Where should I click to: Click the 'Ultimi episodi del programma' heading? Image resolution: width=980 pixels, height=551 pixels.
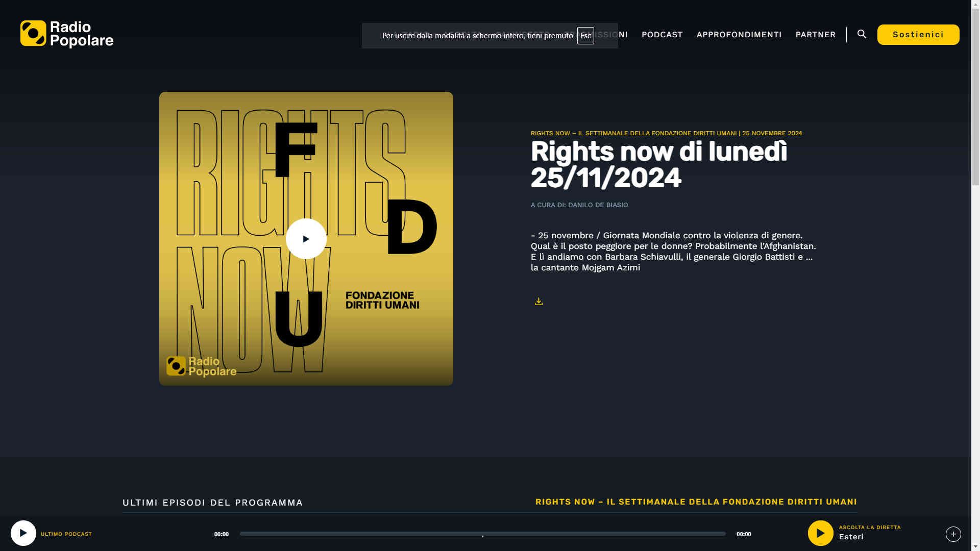[212, 503]
